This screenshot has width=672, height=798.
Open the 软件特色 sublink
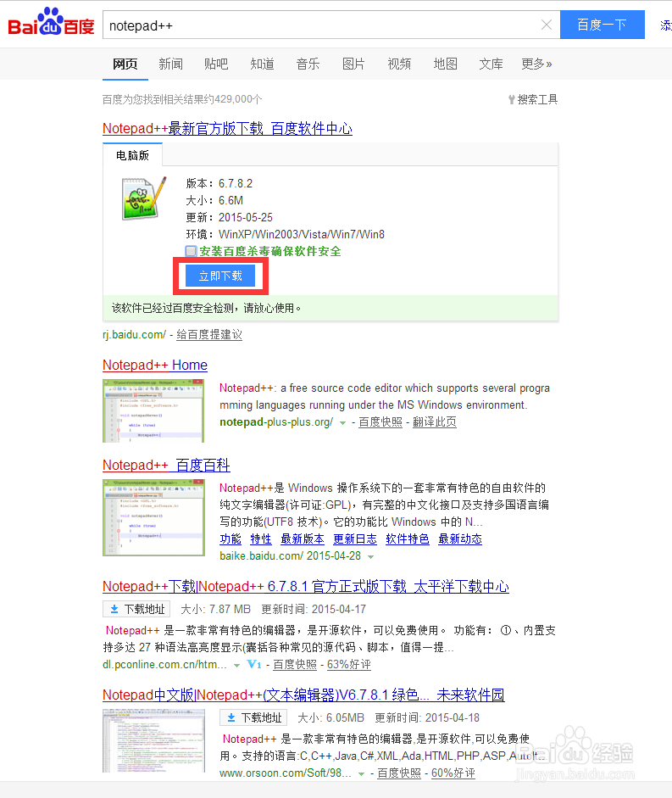click(408, 539)
